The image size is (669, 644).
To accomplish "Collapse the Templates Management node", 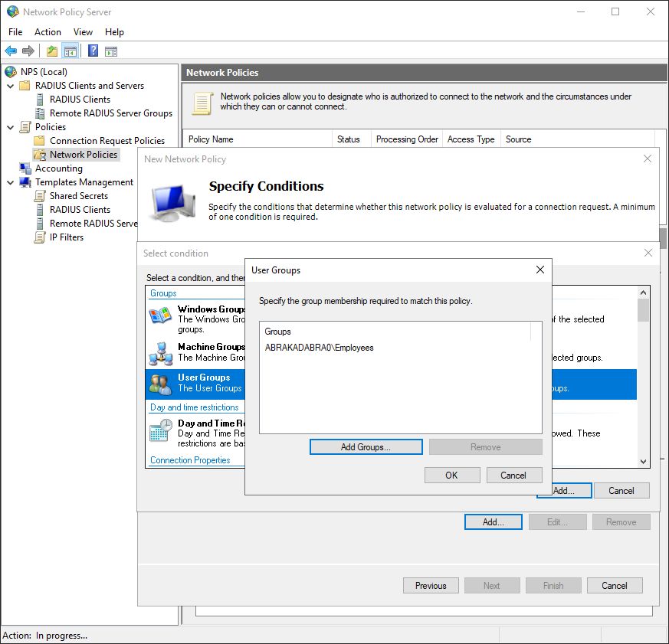I will (x=11, y=182).
